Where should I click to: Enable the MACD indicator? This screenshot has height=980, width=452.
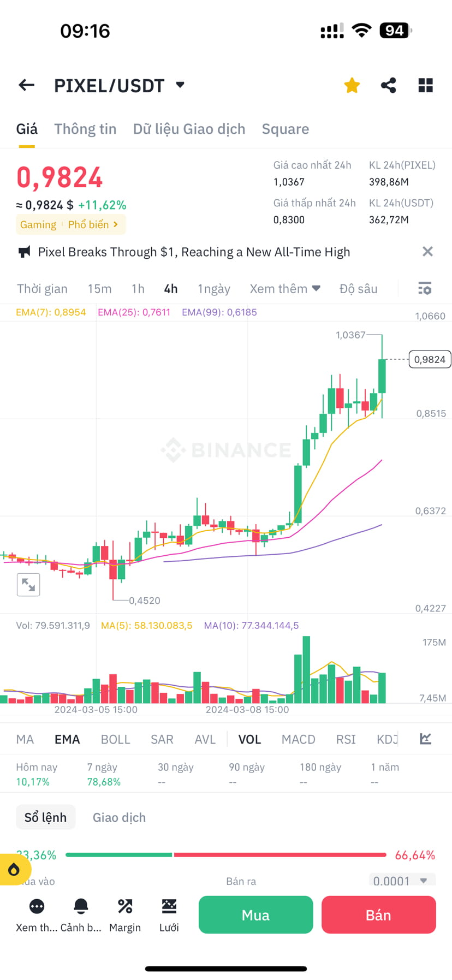tap(299, 739)
